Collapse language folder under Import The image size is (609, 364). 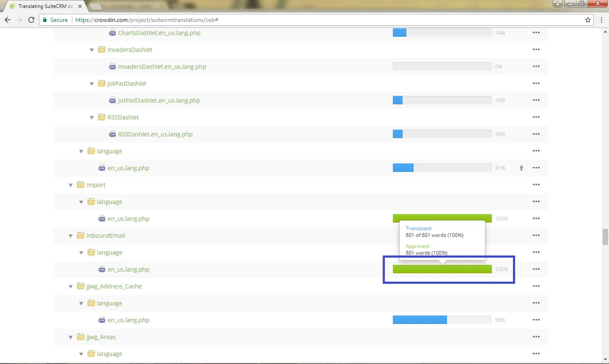(81, 202)
